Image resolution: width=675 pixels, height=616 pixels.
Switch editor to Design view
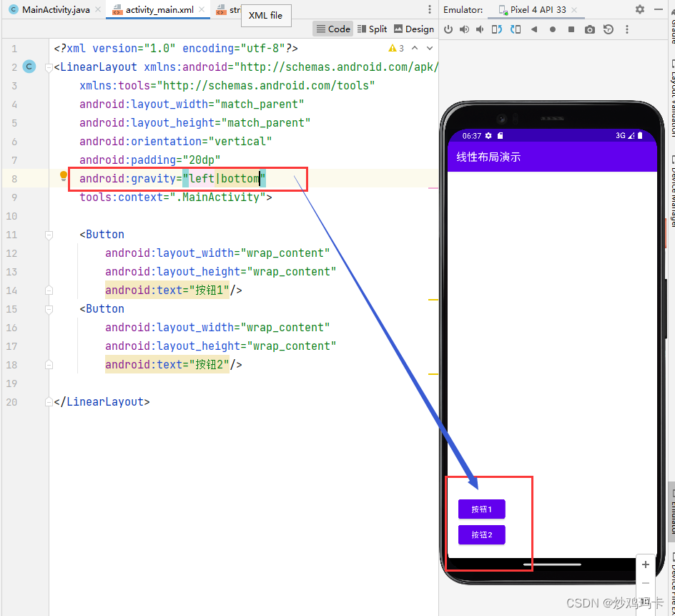pyautogui.click(x=414, y=29)
